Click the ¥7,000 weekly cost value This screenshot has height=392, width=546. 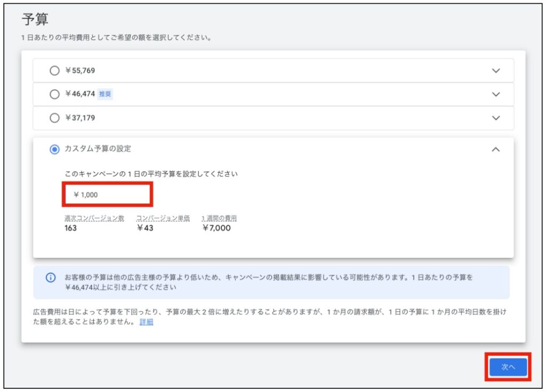(216, 228)
